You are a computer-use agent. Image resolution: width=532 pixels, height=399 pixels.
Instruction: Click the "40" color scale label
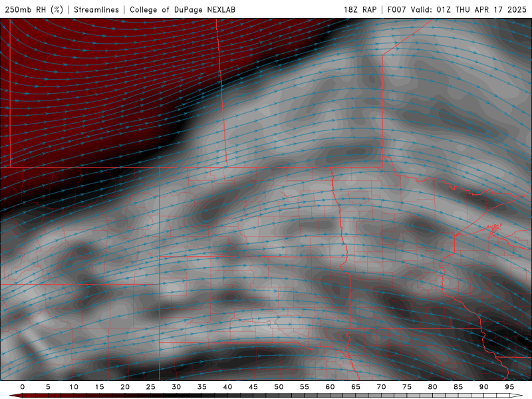click(x=227, y=387)
